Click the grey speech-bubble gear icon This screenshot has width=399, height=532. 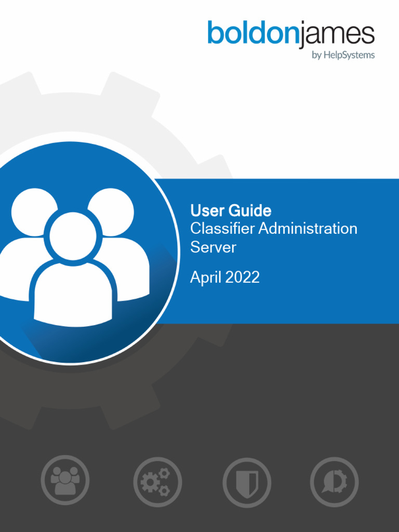coord(334,482)
